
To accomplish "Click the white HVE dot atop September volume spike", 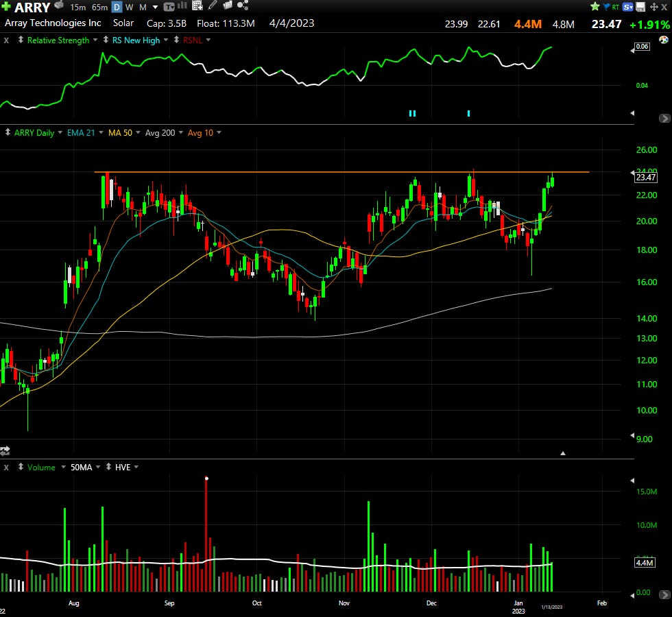I will click(x=206, y=479).
